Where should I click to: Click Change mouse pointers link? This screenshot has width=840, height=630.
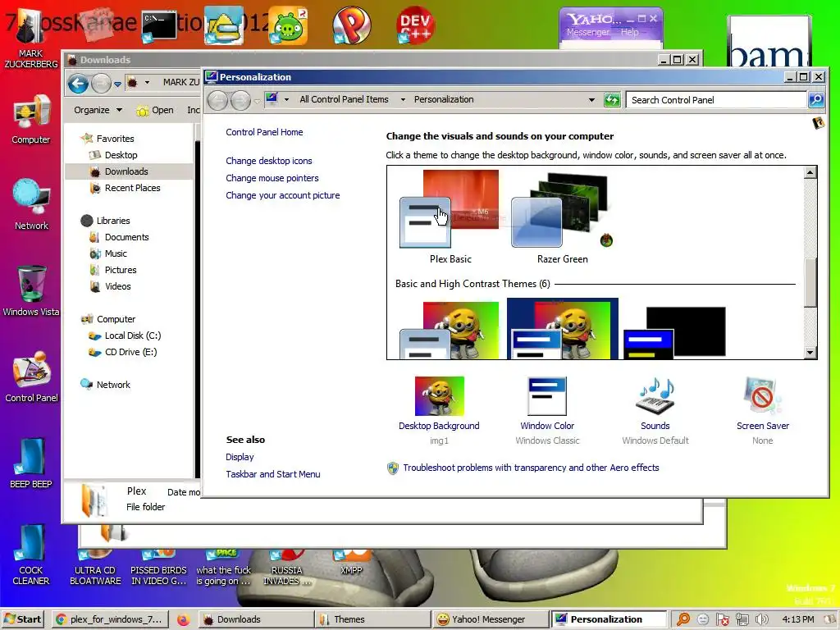272,178
